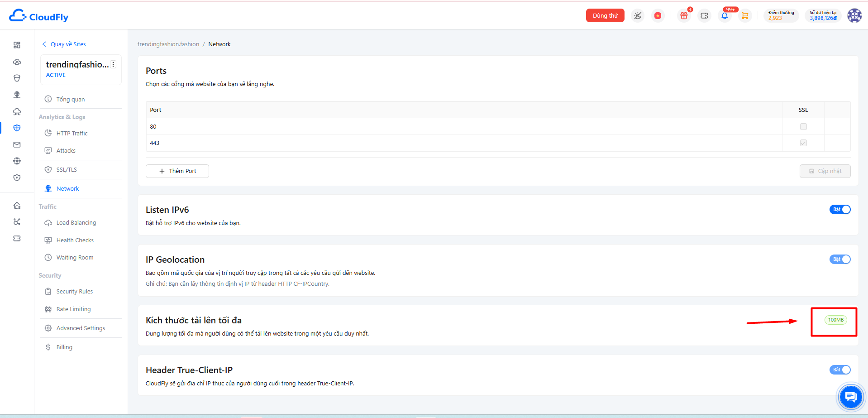
Task: Open the gift box rewards icon
Action: (x=684, y=16)
